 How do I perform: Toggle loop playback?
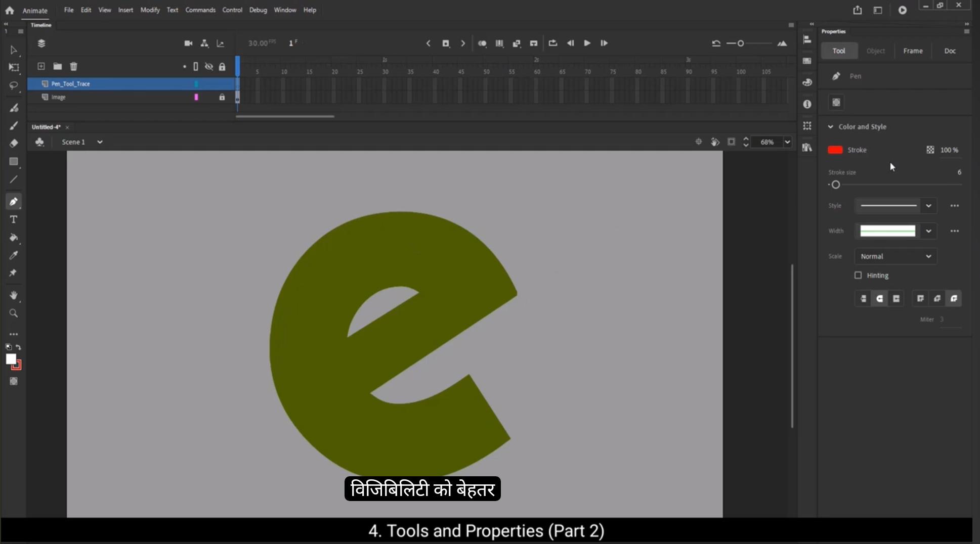point(553,43)
